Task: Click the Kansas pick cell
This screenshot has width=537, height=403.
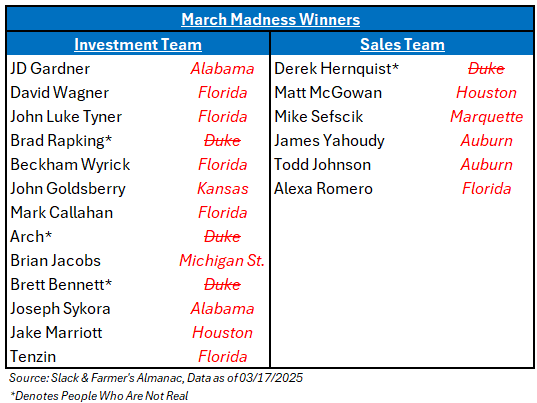Action: point(223,189)
